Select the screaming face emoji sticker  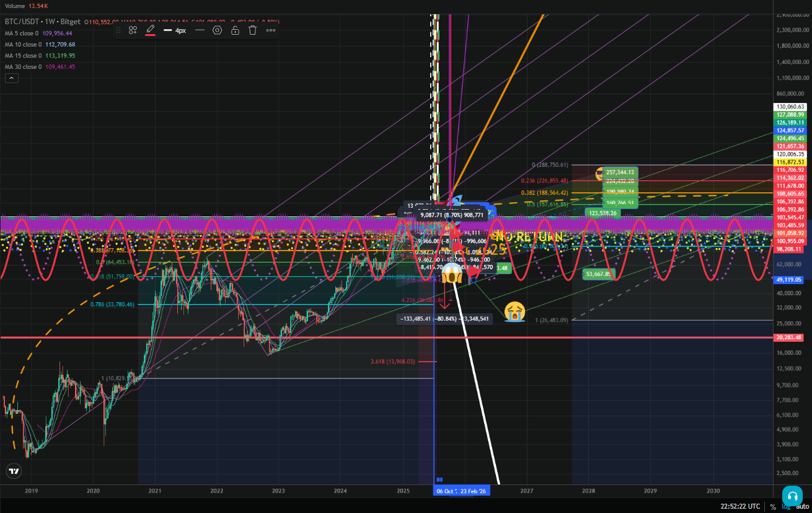click(x=453, y=273)
